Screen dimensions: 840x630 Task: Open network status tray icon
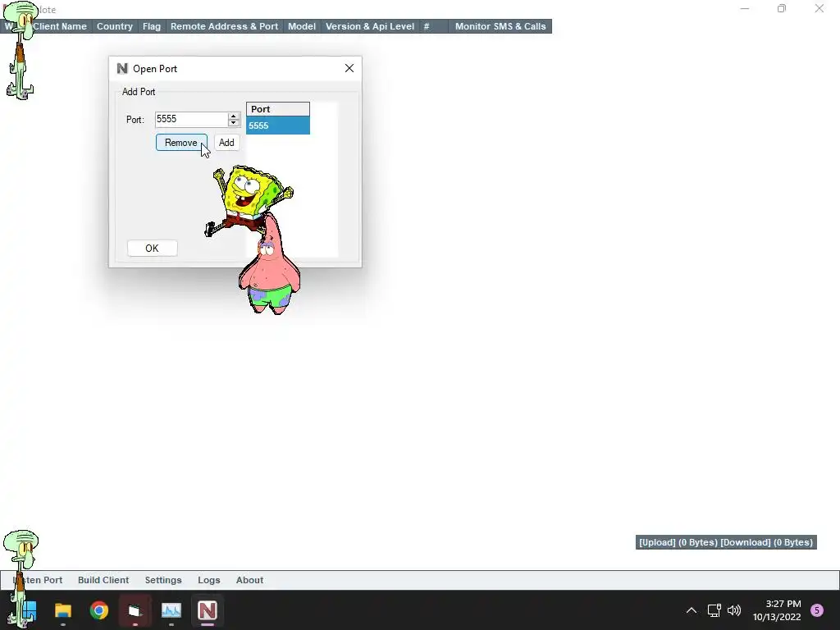tap(714, 610)
